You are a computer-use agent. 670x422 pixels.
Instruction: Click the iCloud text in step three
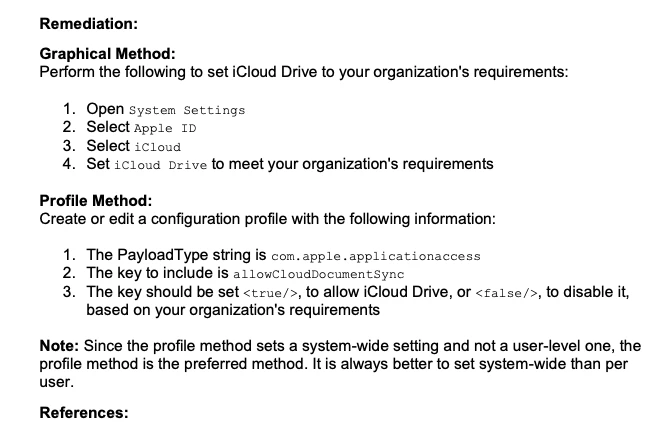click(x=158, y=147)
